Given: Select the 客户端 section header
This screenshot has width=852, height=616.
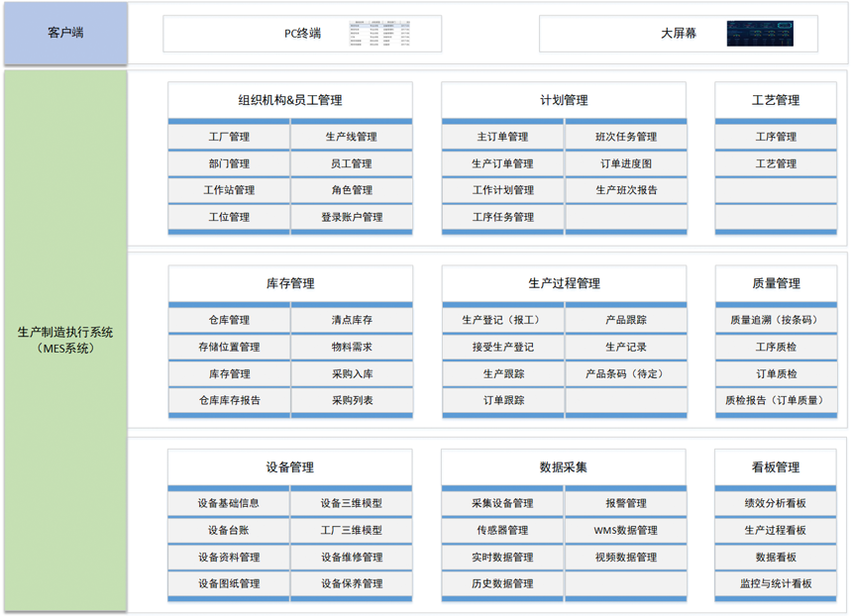Looking at the screenshot, I should 65,31.
